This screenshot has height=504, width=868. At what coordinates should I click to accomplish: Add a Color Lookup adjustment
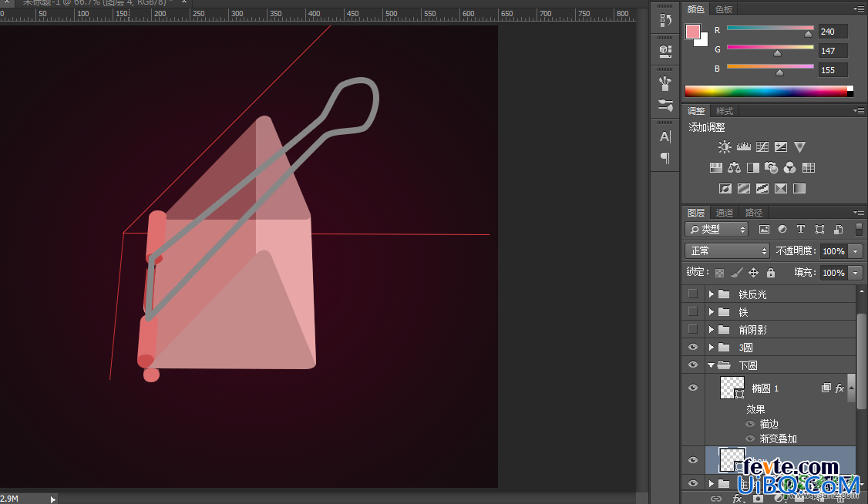[x=808, y=167]
